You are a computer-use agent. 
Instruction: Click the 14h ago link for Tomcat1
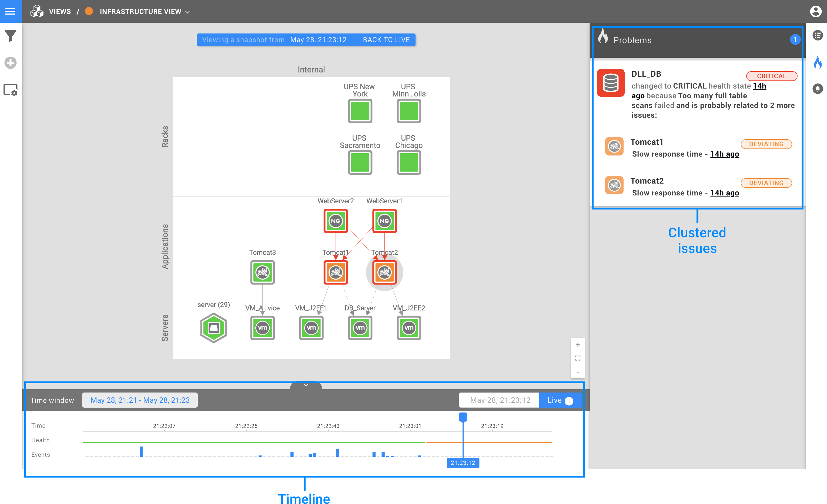pos(725,154)
